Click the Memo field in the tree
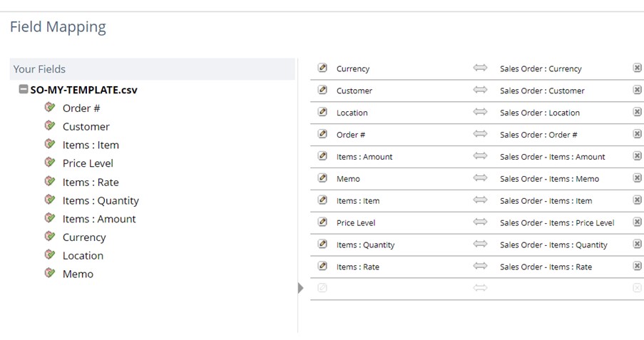 (x=78, y=274)
